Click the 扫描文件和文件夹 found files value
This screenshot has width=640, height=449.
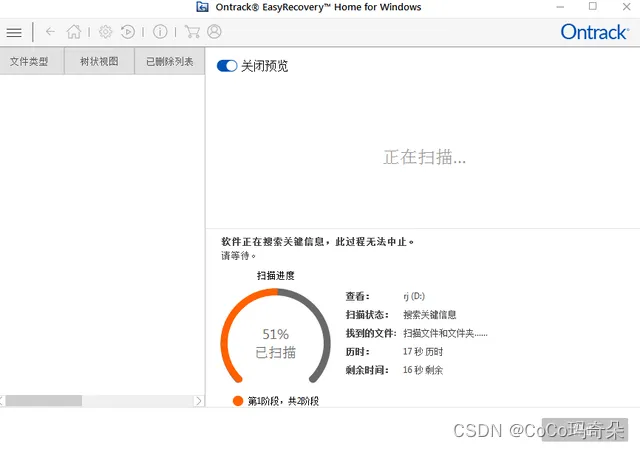click(445, 333)
